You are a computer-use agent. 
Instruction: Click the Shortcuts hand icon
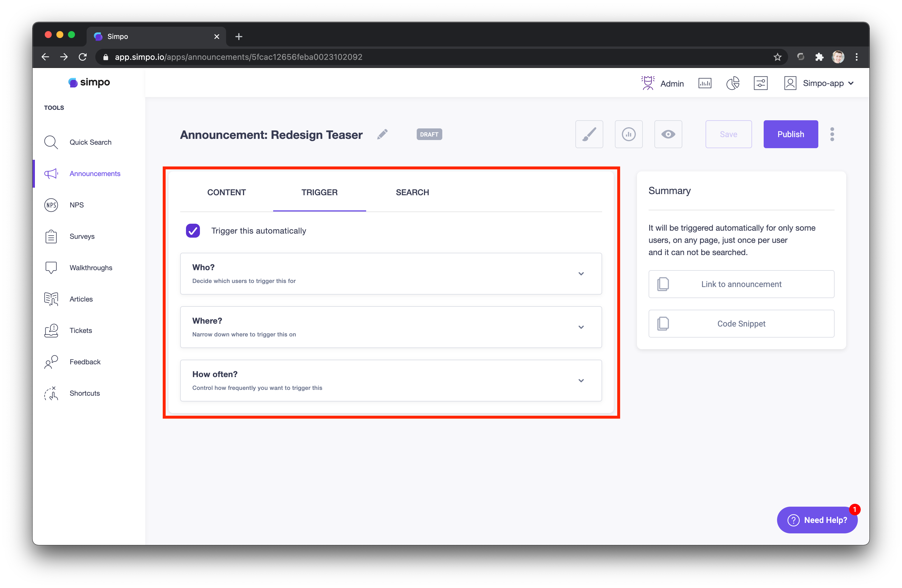tap(51, 393)
